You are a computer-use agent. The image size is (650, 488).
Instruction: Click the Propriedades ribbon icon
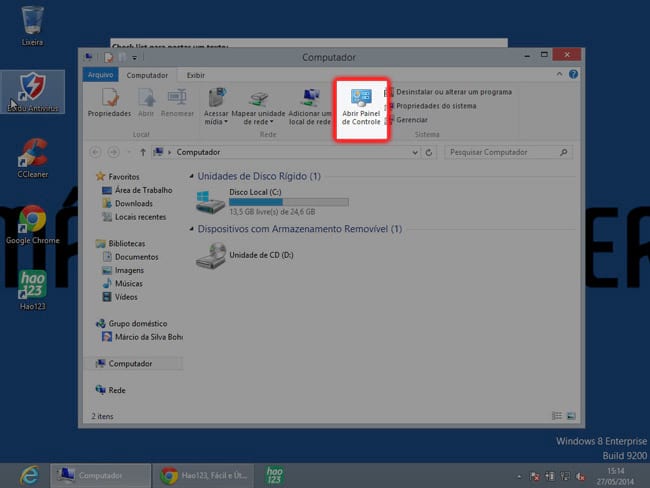click(109, 102)
